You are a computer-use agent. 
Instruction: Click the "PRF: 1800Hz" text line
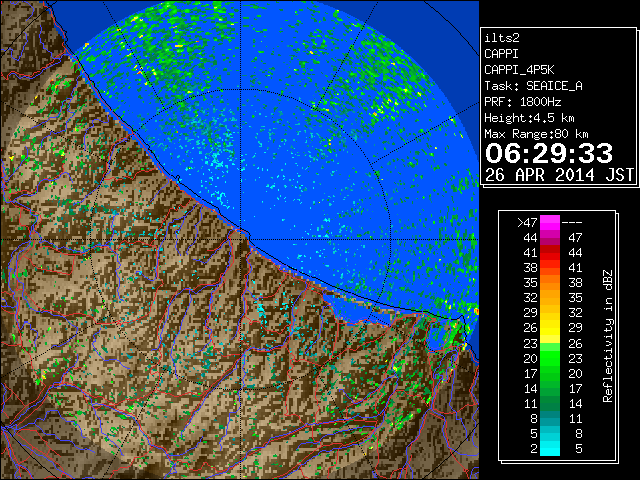click(x=522, y=102)
